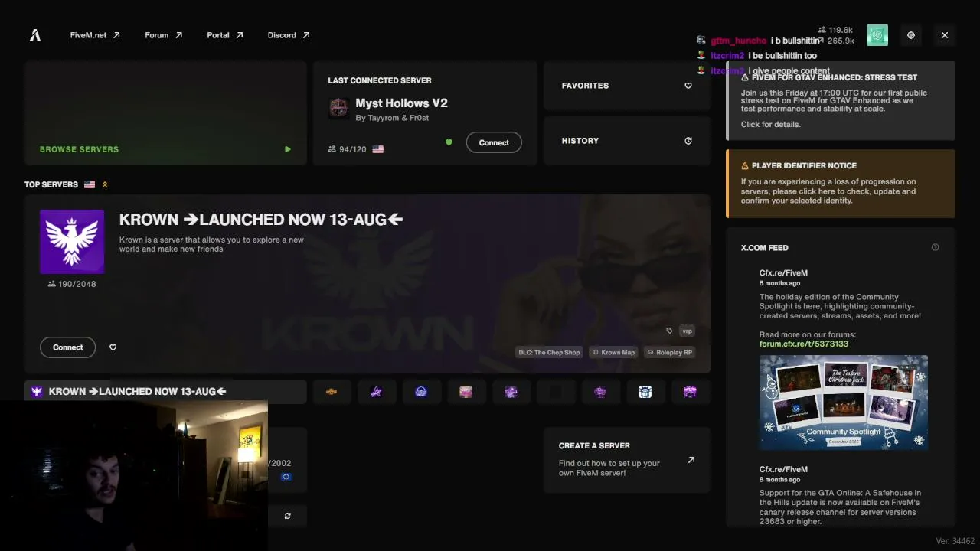This screenshot has width=980, height=551.
Task: Open the FiveM.net external link
Action: pyautogui.click(x=95, y=35)
